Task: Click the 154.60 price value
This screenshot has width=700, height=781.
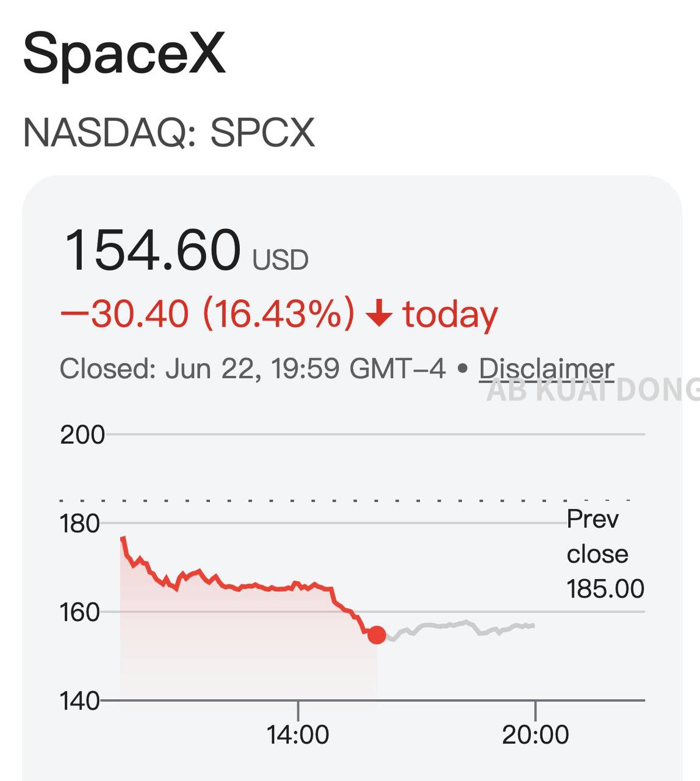Action: point(153,250)
